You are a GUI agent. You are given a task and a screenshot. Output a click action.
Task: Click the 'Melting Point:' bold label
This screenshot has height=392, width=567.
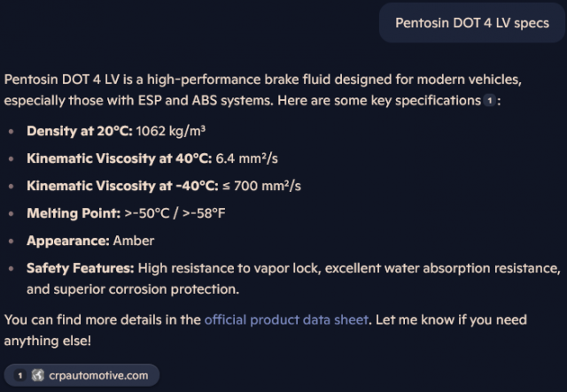[74, 213]
